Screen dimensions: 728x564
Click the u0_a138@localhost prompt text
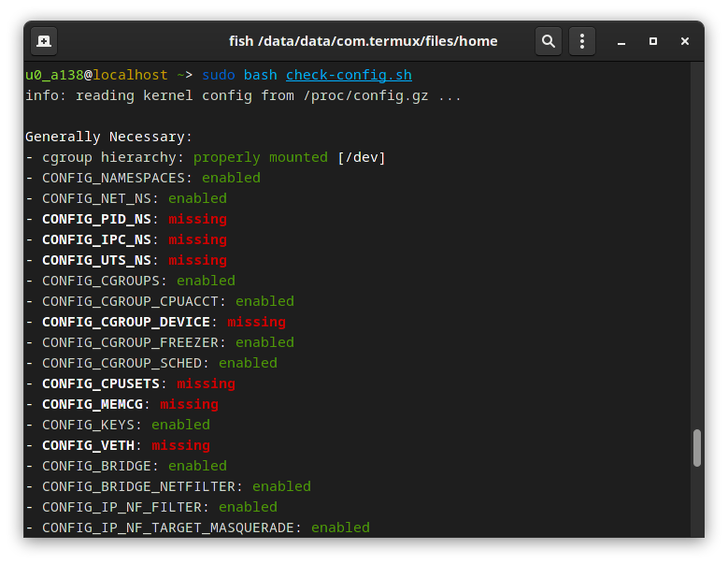point(96,75)
